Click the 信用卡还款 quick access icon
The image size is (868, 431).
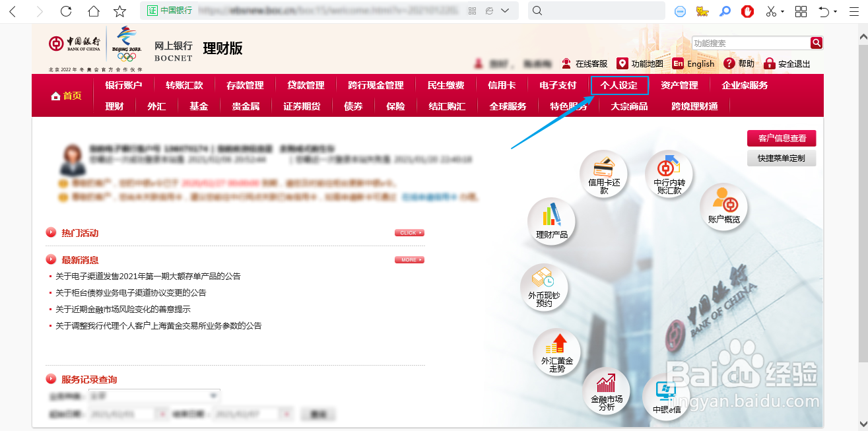(x=604, y=174)
